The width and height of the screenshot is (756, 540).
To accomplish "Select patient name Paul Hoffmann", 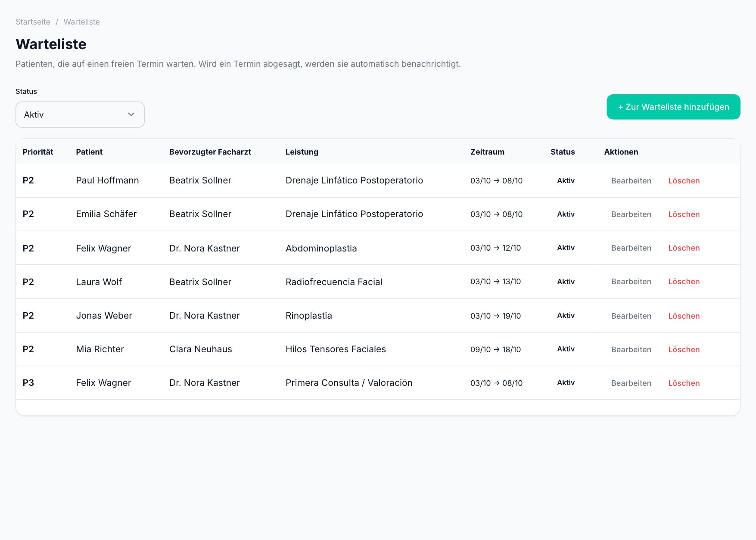I will pyautogui.click(x=107, y=180).
